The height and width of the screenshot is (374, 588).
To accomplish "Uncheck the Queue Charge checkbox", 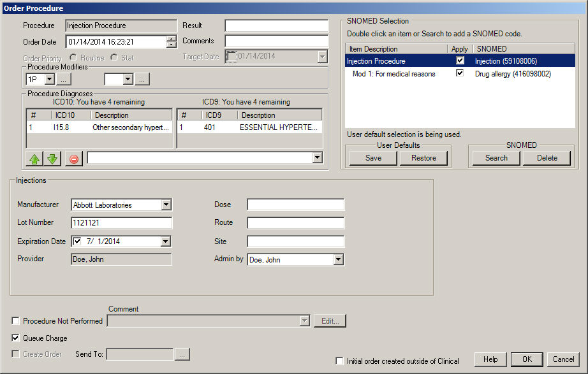I will tap(16, 338).
